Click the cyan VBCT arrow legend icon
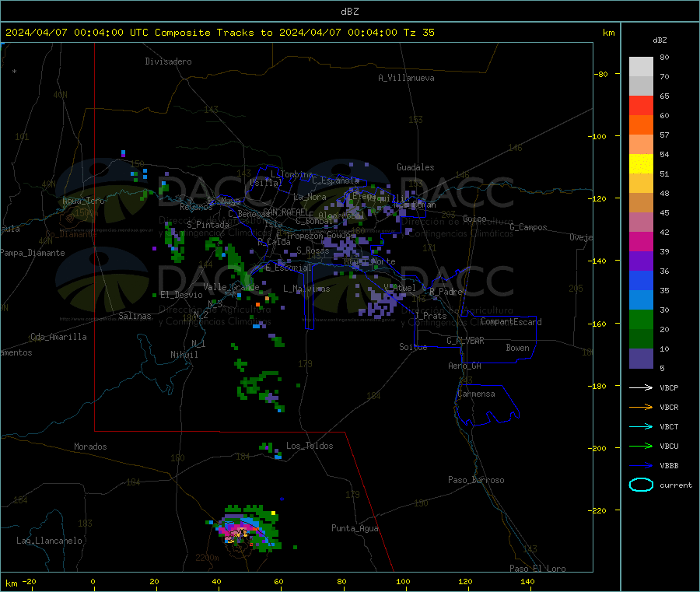The height and width of the screenshot is (592, 700). tap(641, 427)
